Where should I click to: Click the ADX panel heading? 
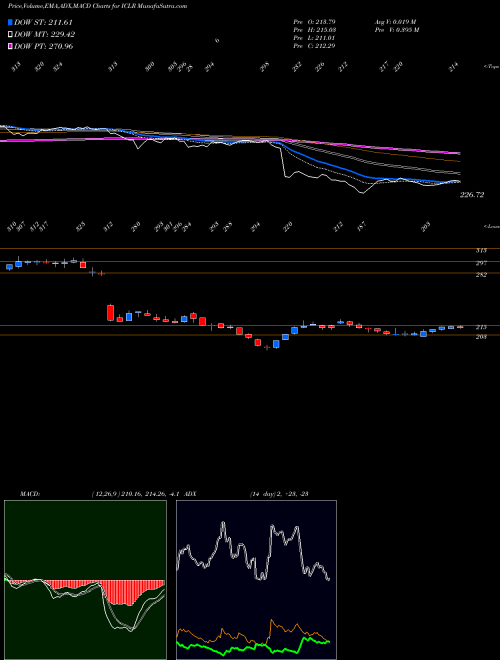pos(190,494)
